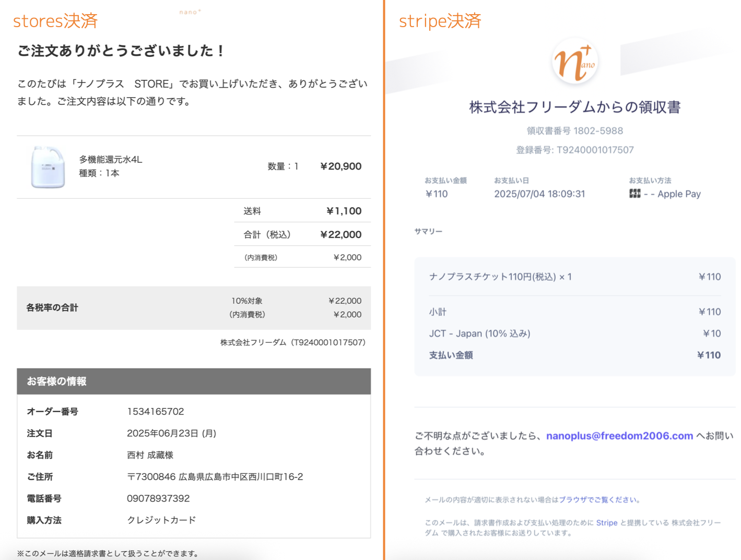Click the お客様の情報 section header
This screenshot has height=560, width=741.
click(x=57, y=382)
